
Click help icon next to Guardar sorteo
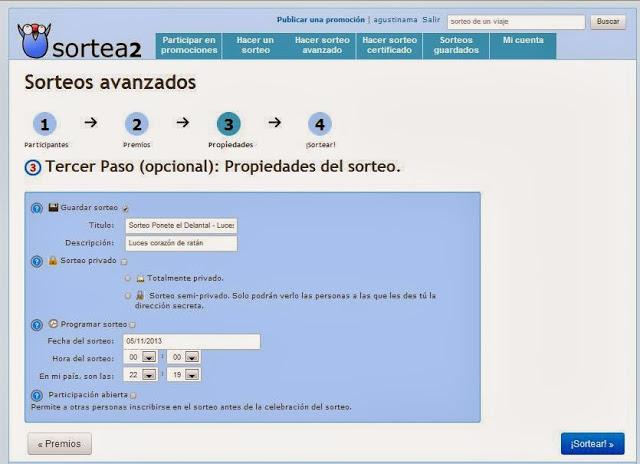(x=36, y=208)
